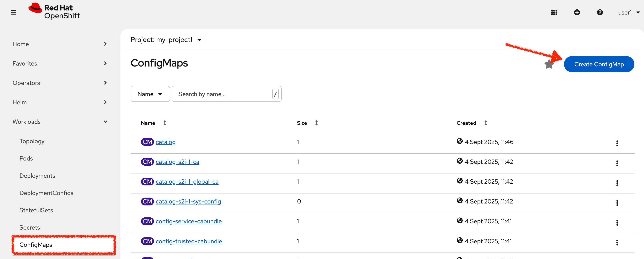644x259 pixels.
Task: Click the keyboard shortcut slash icon in search
Action: [275, 94]
